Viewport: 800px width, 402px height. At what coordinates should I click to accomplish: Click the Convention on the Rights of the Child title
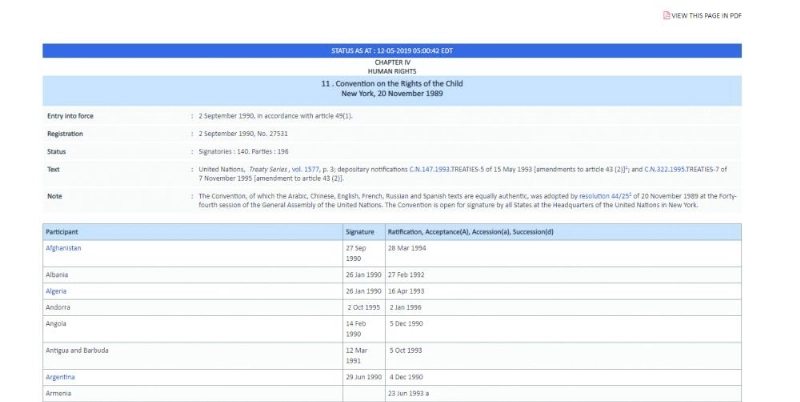pyautogui.click(x=392, y=84)
